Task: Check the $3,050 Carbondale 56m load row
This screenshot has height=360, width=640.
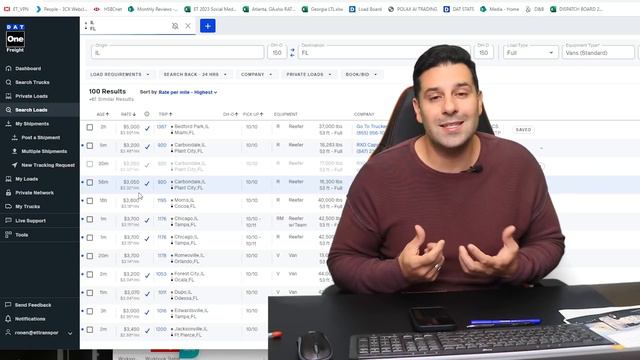Action: [x=90, y=182]
